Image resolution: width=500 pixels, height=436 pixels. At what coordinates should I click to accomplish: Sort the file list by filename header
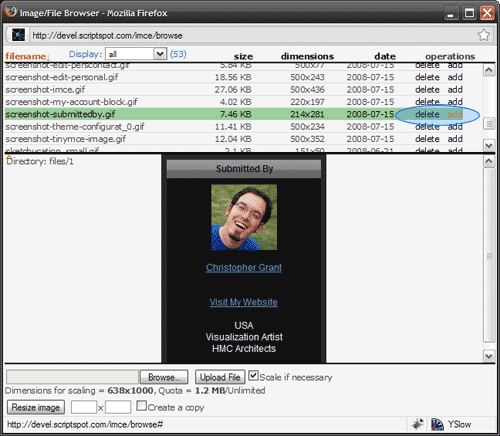(x=27, y=56)
